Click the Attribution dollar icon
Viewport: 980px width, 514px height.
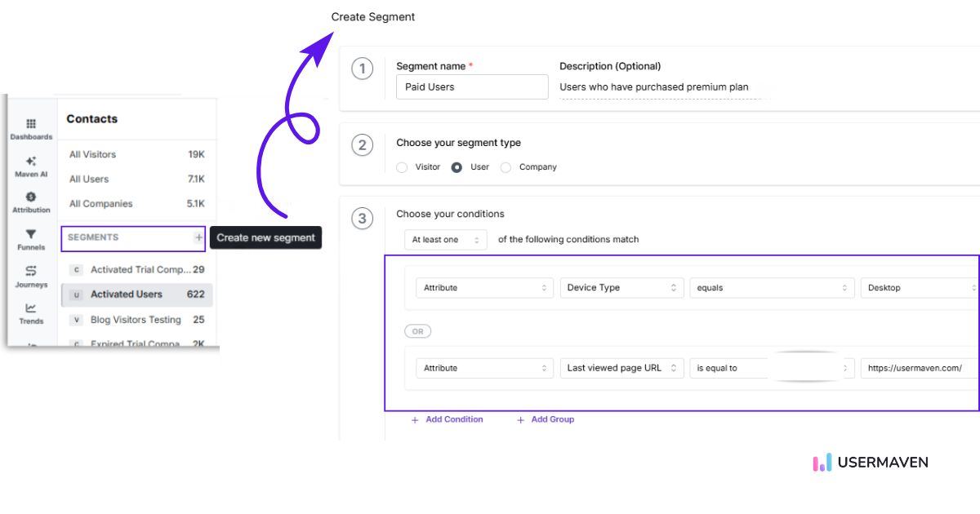click(31, 197)
